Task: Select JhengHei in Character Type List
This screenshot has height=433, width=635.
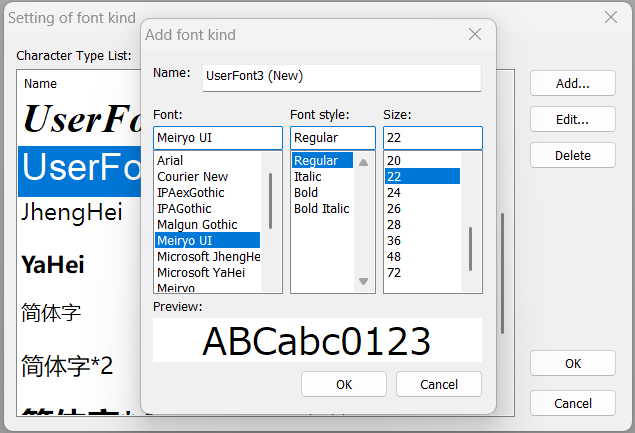Action: pyautogui.click(x=72, y=213)
